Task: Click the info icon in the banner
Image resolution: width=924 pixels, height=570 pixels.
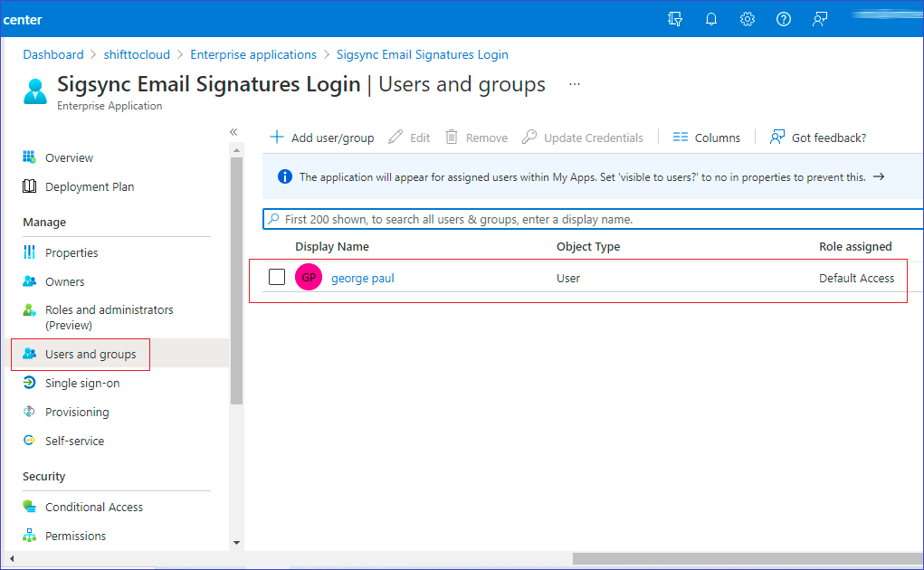Action: tap(284, 177)
